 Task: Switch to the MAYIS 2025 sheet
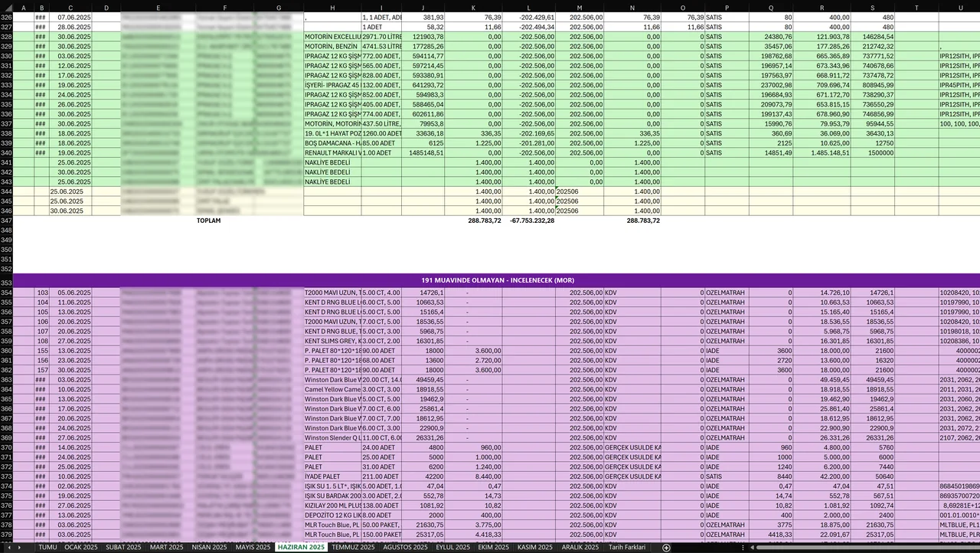click(252, 548)
